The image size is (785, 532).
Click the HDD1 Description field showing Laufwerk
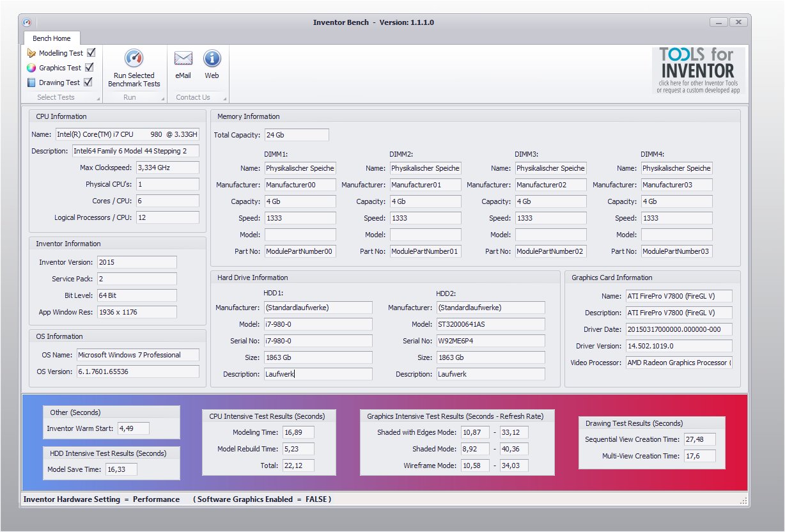pyautogui.click(x=318, y=374)
